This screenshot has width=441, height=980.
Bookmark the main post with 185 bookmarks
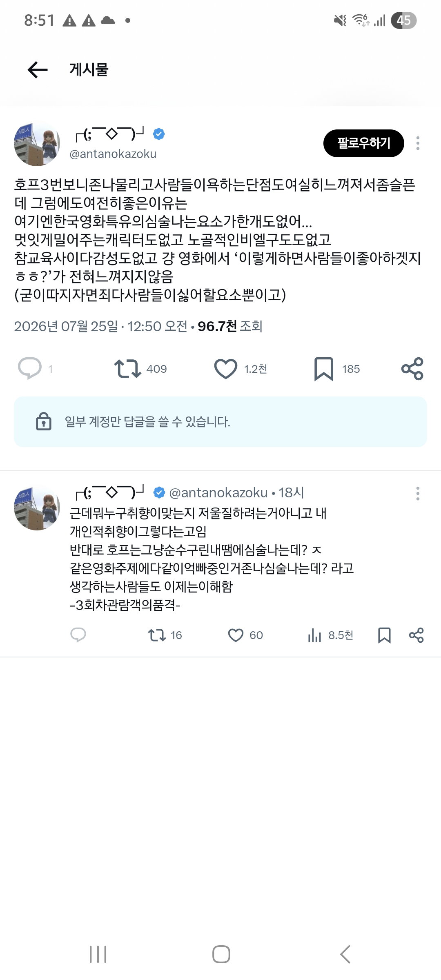click(x=324, y=369)
